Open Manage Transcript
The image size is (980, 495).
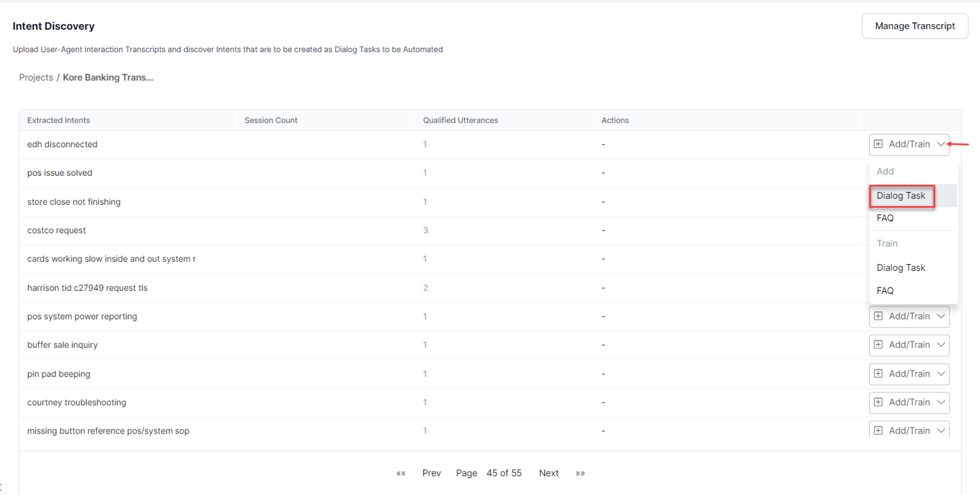(915, 26)
